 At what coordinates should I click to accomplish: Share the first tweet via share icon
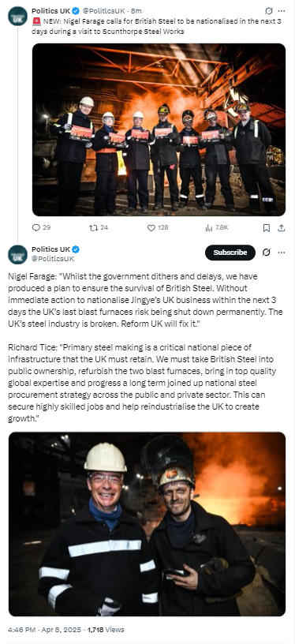point(282,228)
